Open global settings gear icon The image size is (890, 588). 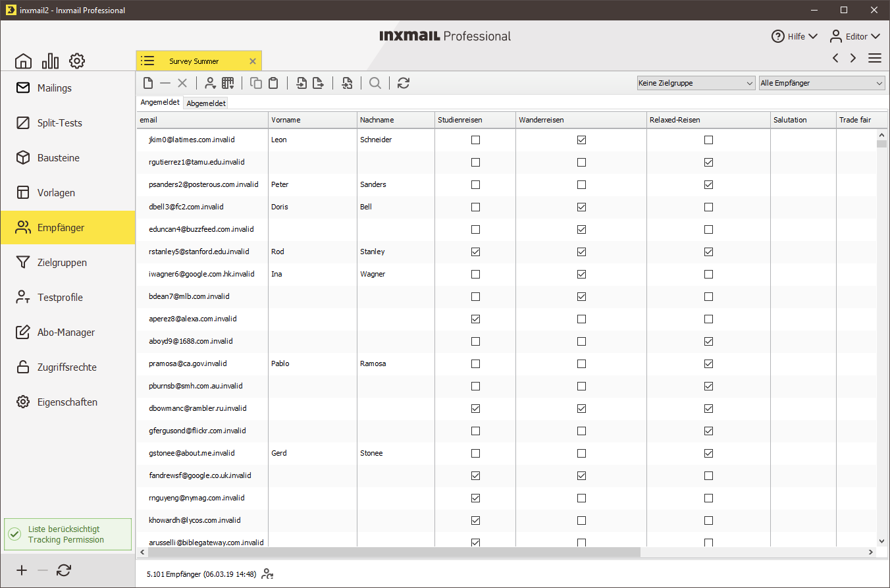(x=77, y=61)
